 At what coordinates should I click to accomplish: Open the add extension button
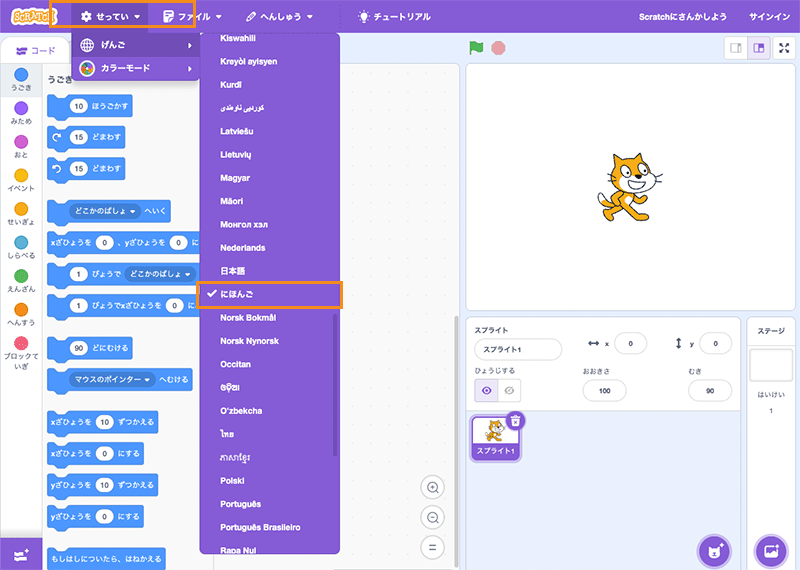(21, 553)
